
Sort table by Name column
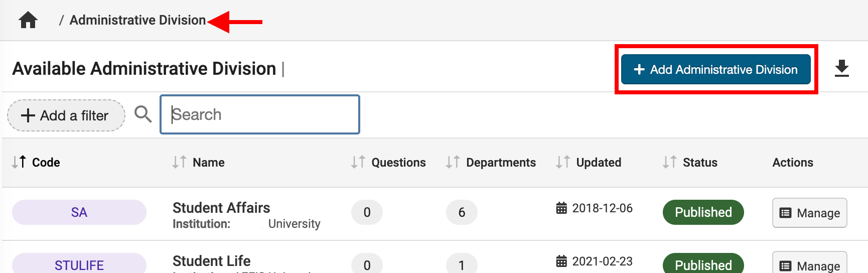tap(199, 162)
